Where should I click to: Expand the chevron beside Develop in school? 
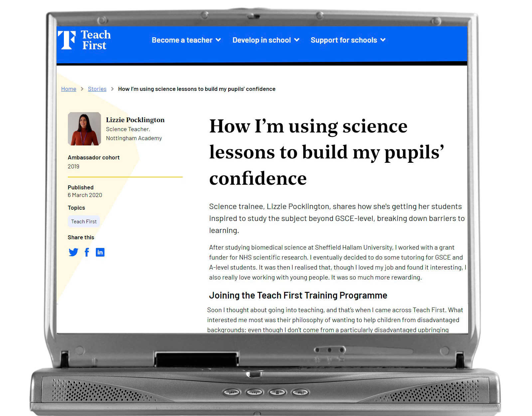(x=297, y=40)
